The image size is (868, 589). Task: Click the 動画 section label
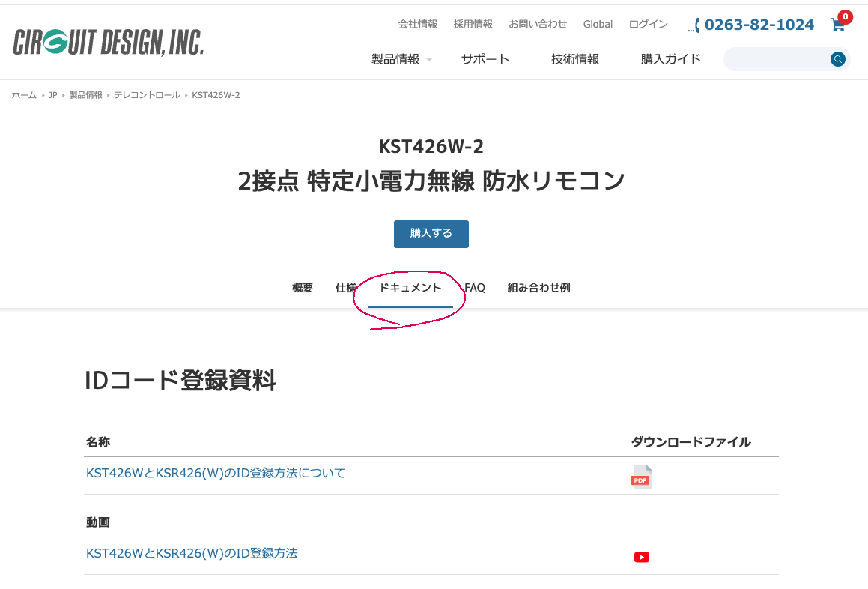point(98,522)
